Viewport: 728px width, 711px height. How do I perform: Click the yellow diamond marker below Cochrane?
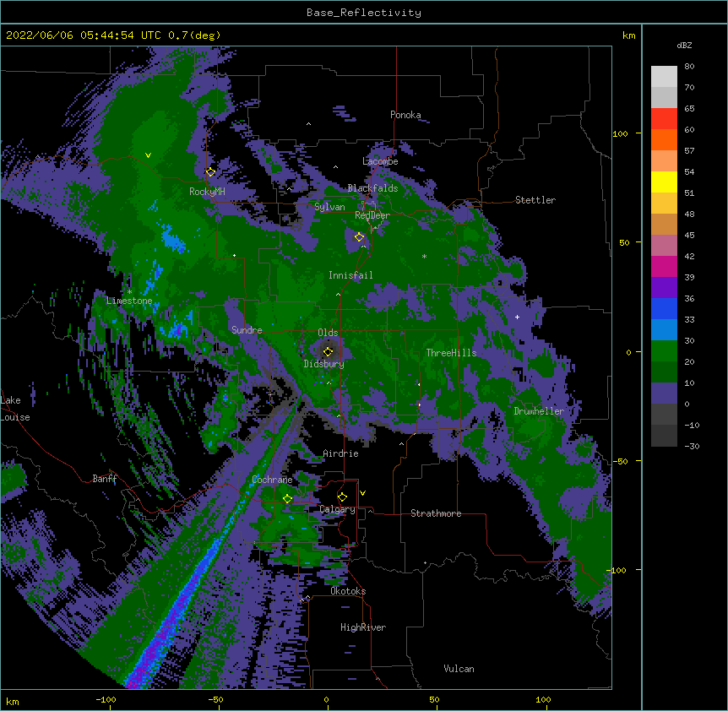coord(287,499)
